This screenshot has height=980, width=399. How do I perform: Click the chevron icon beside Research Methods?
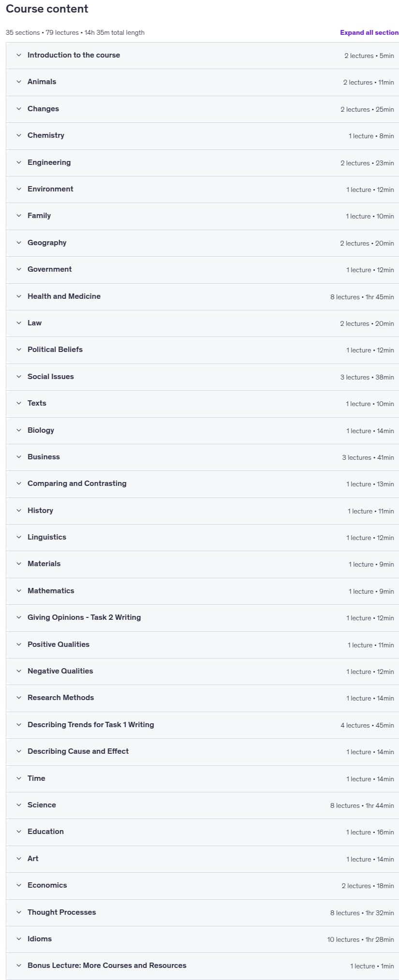(19, 698)
